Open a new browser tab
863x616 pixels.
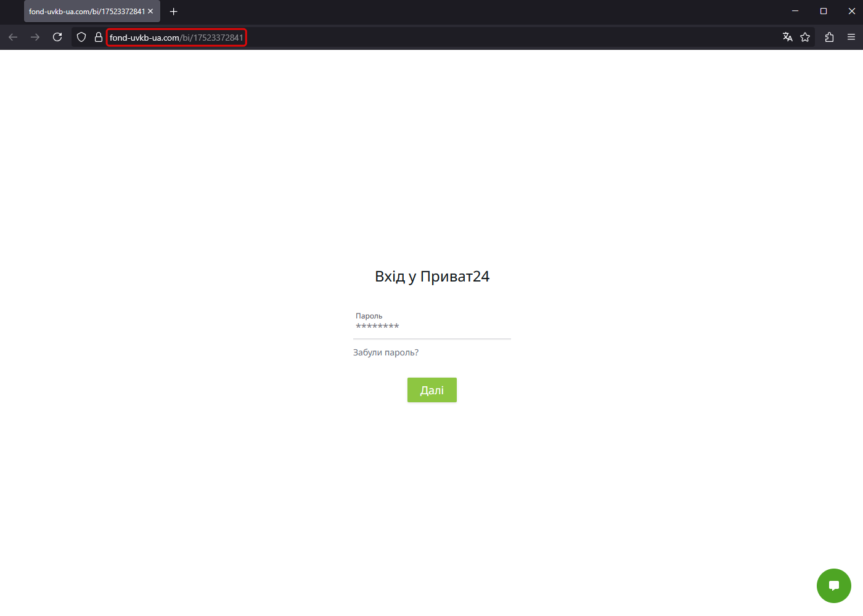174,12
